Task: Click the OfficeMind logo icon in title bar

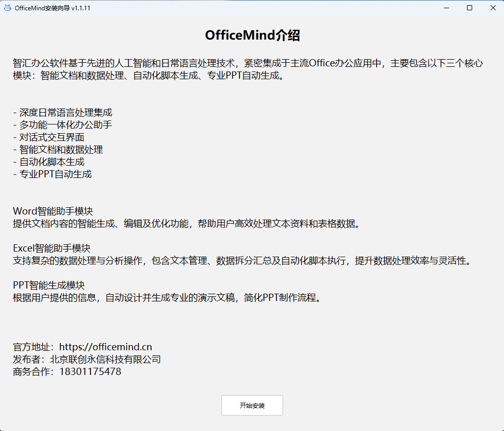Action: (x=7, y=8)
